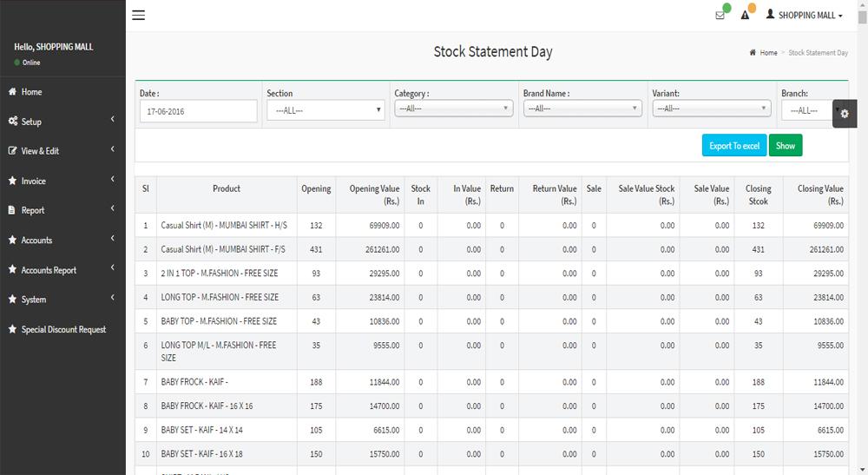Click the green Show button

point(785,146)
